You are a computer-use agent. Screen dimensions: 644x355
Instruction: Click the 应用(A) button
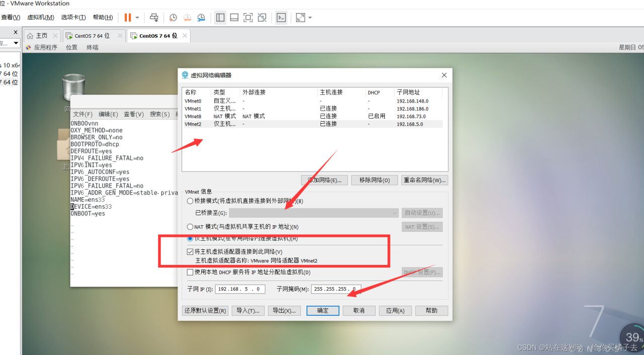395,311
